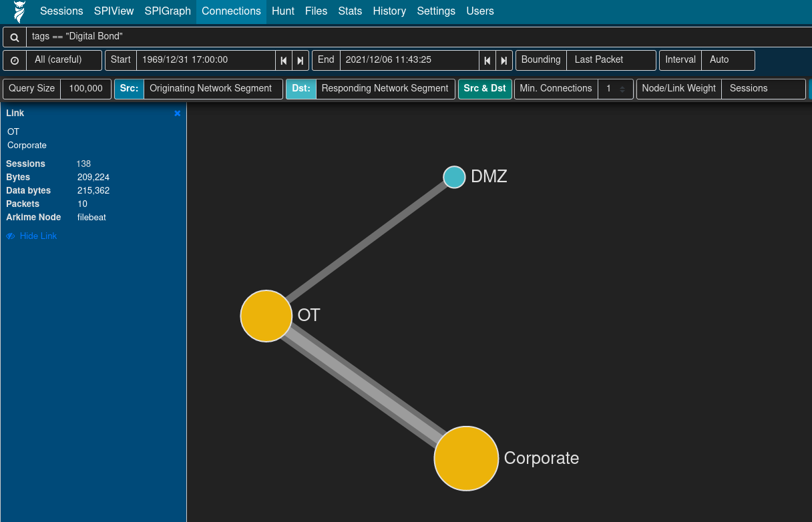Open the Dst Responding Network Segment dropdown
The width and height of the screenshot is (812, 522).
tap(385, 89)
